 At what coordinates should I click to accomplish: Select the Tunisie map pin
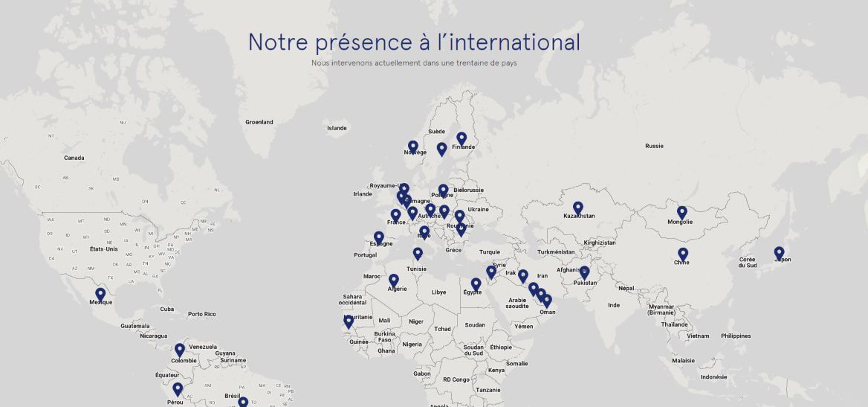[418, 254]
